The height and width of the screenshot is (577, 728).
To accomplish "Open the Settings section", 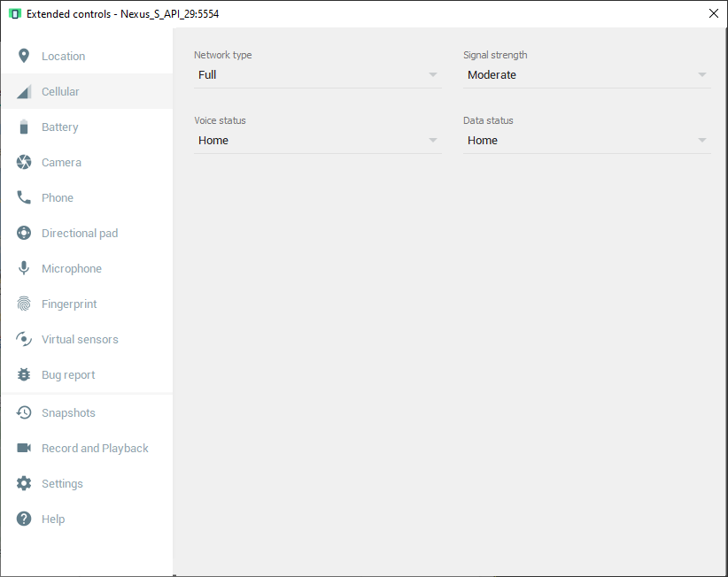I will click(x=62, y=483).
